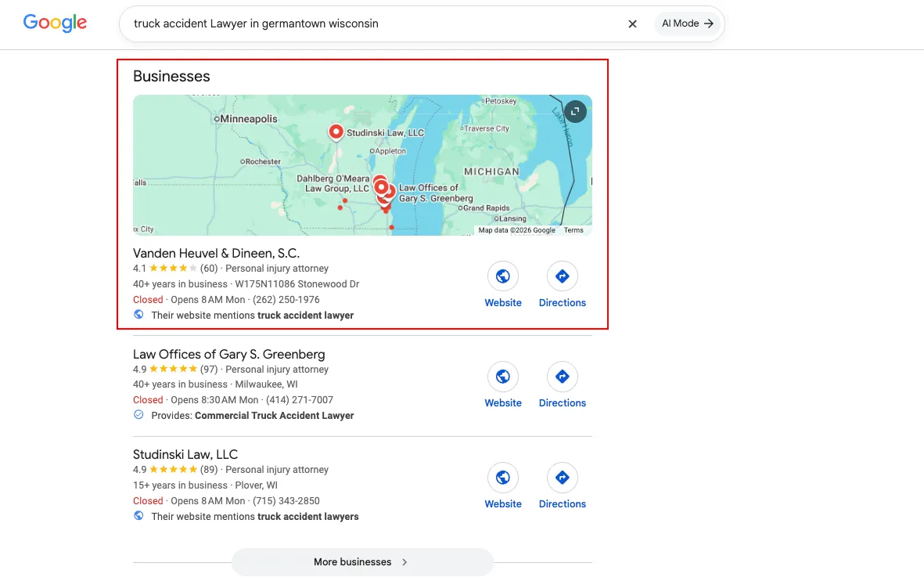Click the Rochester label on the map

(263, 161)
